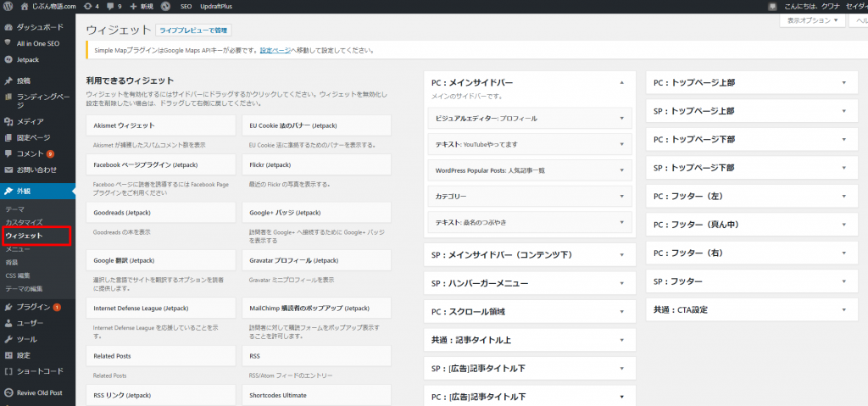Select the RSS リンク (Jetpack) widget
This screenshot has height=406, width=868.
click(x=161, y=396)
